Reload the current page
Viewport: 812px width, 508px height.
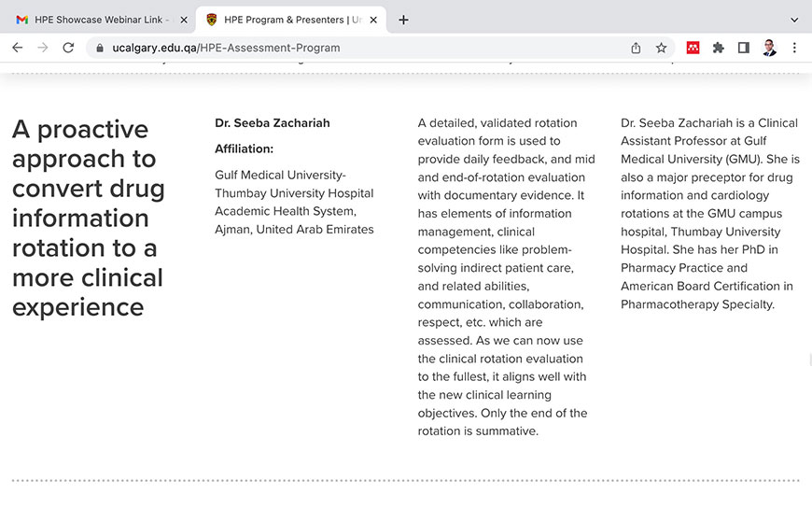pos(68,48)
